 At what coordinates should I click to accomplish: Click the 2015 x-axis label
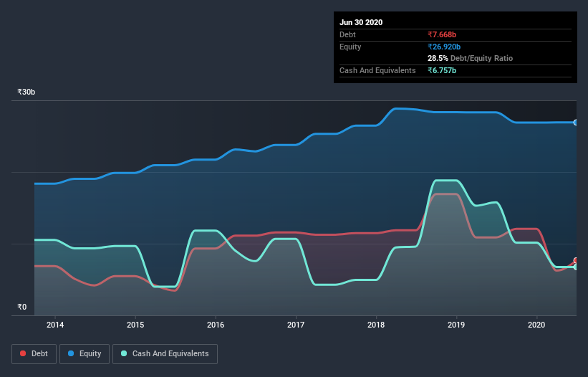[135, 325]
